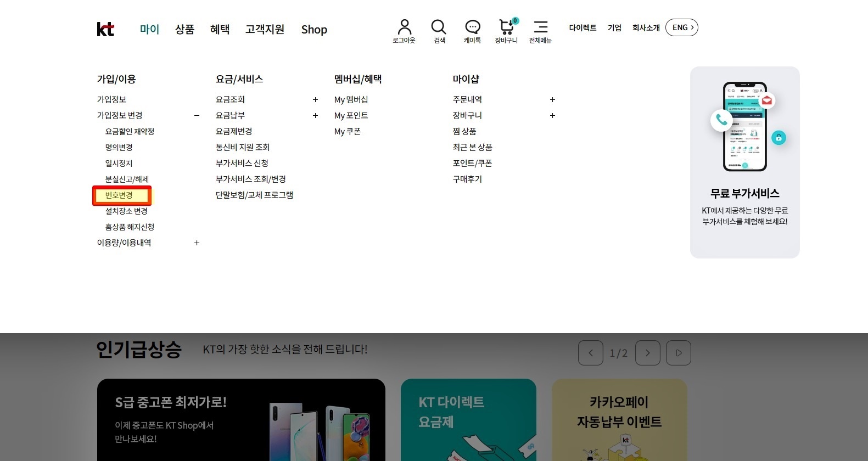
Task: Open 분실신고/해제 menu item
Action: [127, 179]
